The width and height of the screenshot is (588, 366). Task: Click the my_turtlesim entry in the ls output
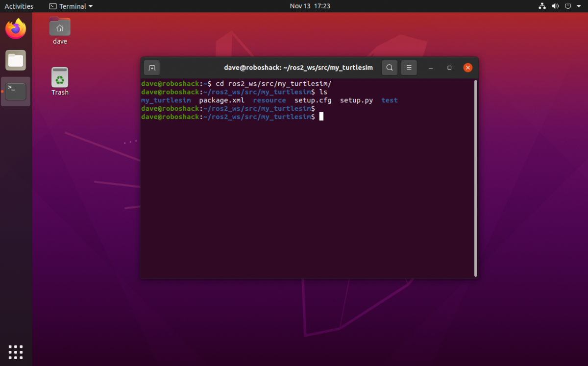[x=166, y=100]
